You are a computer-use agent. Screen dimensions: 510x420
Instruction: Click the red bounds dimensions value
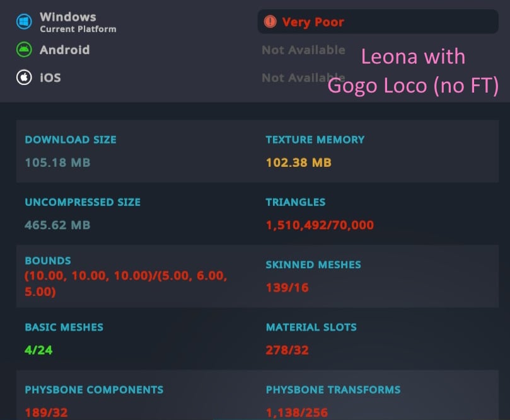click(x=126, y=283)
